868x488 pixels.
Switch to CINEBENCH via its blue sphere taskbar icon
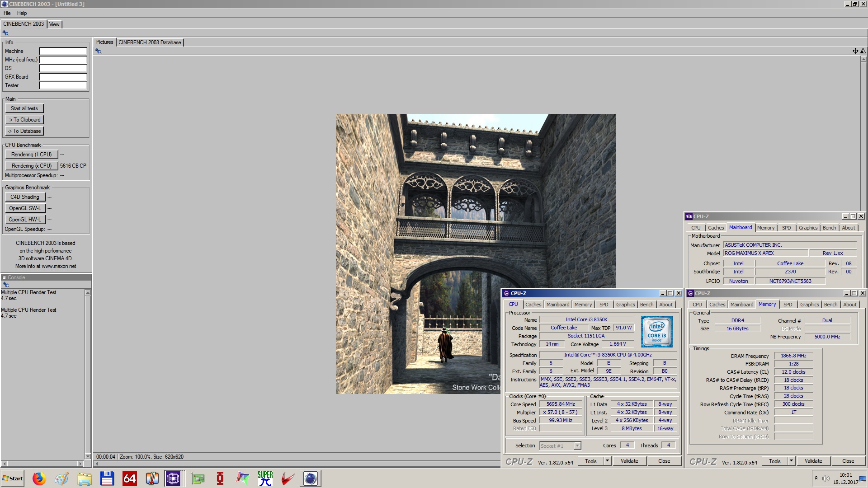click(311, 479)
